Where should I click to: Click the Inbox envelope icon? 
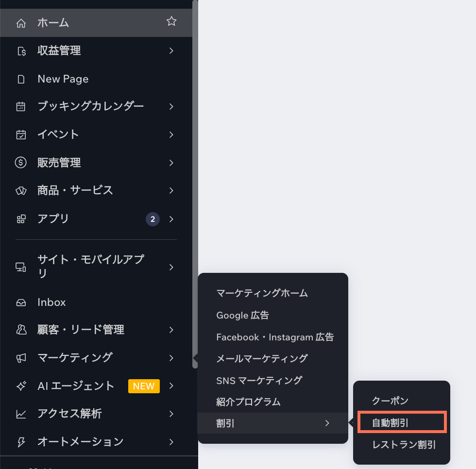pyautogui.click(x=21, y=302)
